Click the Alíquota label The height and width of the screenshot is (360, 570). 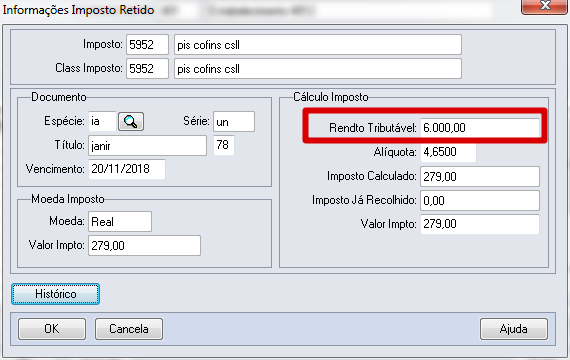(395, 152)
